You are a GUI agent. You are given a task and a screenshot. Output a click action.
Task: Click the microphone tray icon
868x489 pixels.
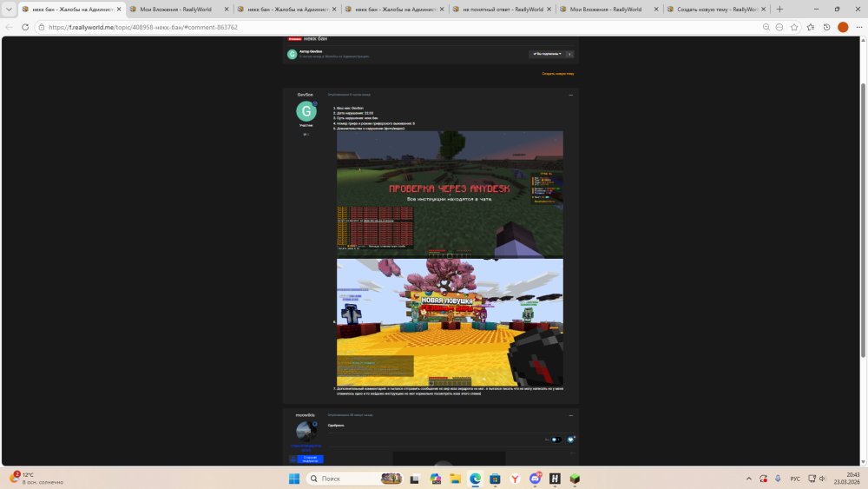point(778,479)
